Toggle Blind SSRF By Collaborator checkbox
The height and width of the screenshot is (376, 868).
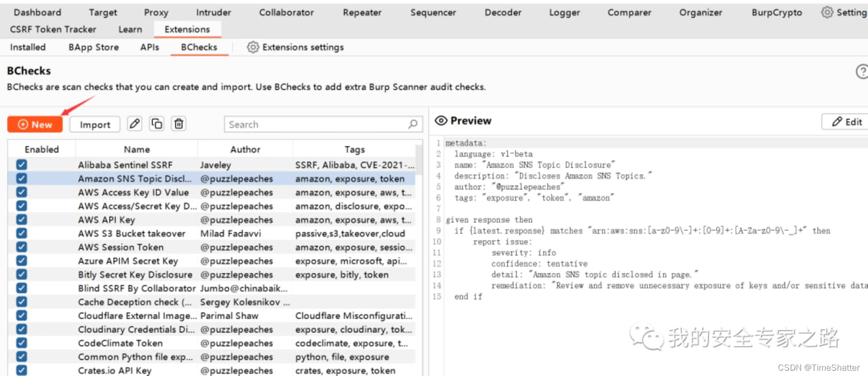tap(21, 288)
